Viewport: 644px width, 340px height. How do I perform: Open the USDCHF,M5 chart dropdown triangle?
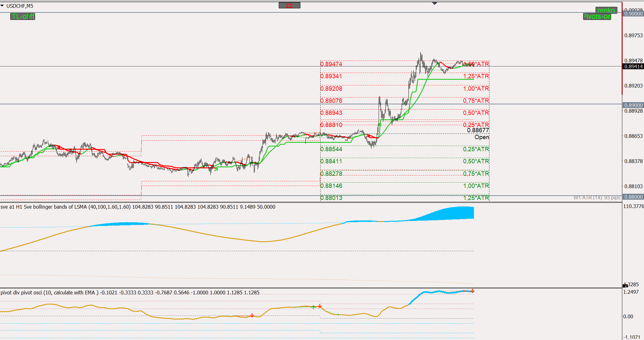click(x=2, y=6)
